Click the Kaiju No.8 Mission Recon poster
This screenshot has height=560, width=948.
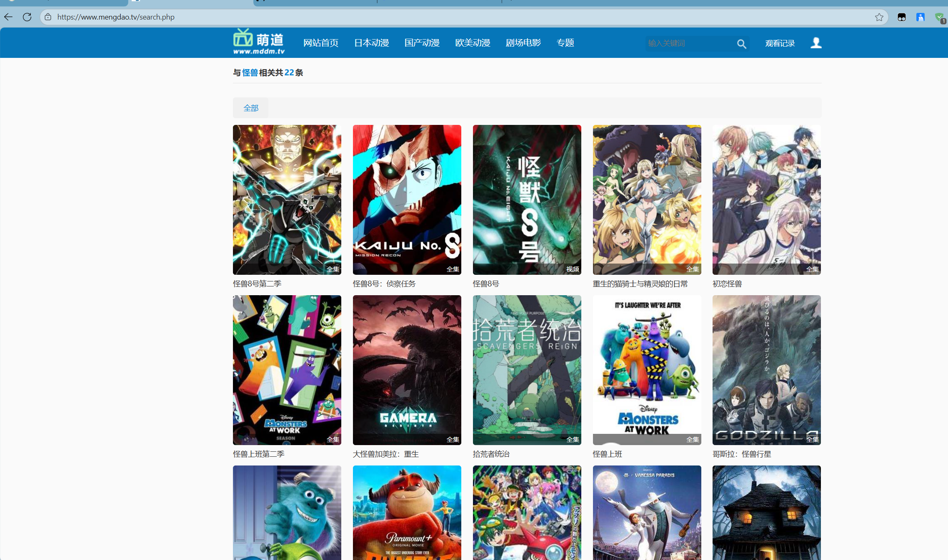(407, 199)
